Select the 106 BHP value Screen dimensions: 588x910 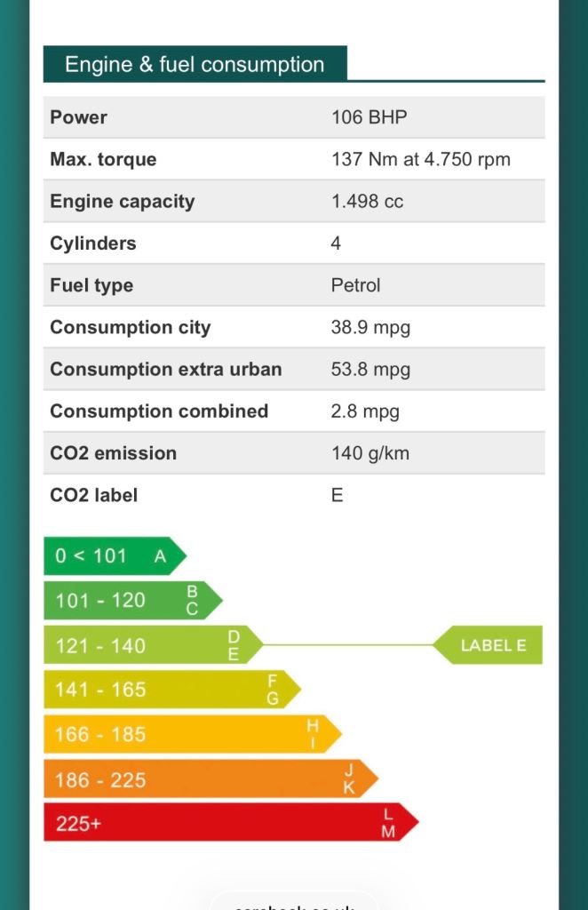[x=369, y=117]
